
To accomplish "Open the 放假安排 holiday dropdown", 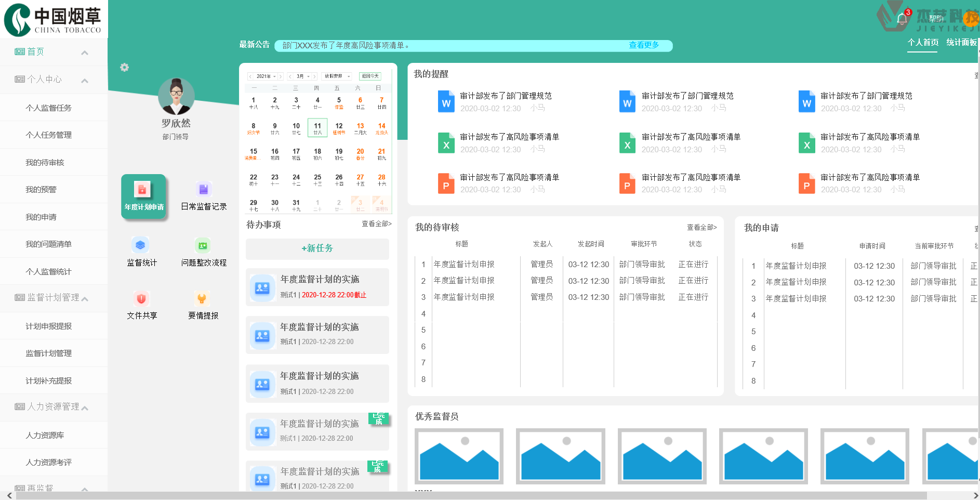I will pyautogui.click(x=336, y=76).
